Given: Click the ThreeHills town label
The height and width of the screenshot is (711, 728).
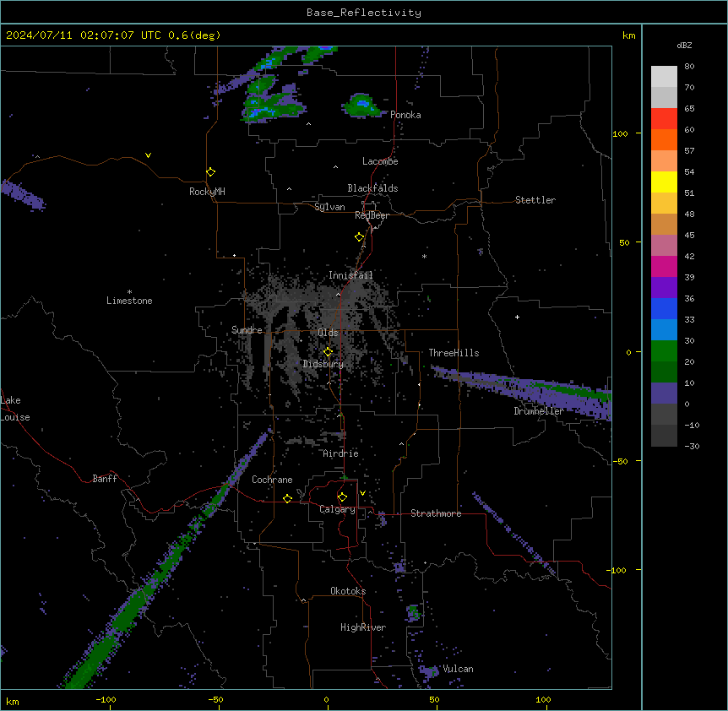Looking at the screenshot, I should pyautogui.click(x=454, y=353).
